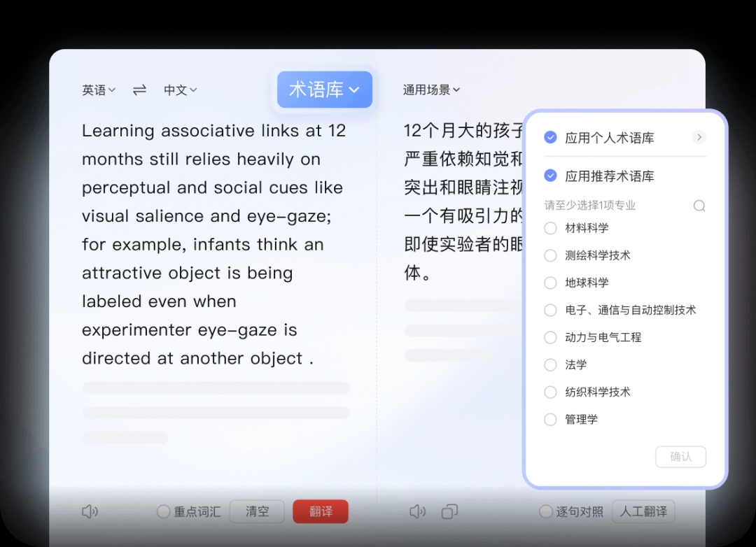This screenshot has width=756, height=547.
Task: Open 通用场景 scenario dropdown
Action: point(431,90)
